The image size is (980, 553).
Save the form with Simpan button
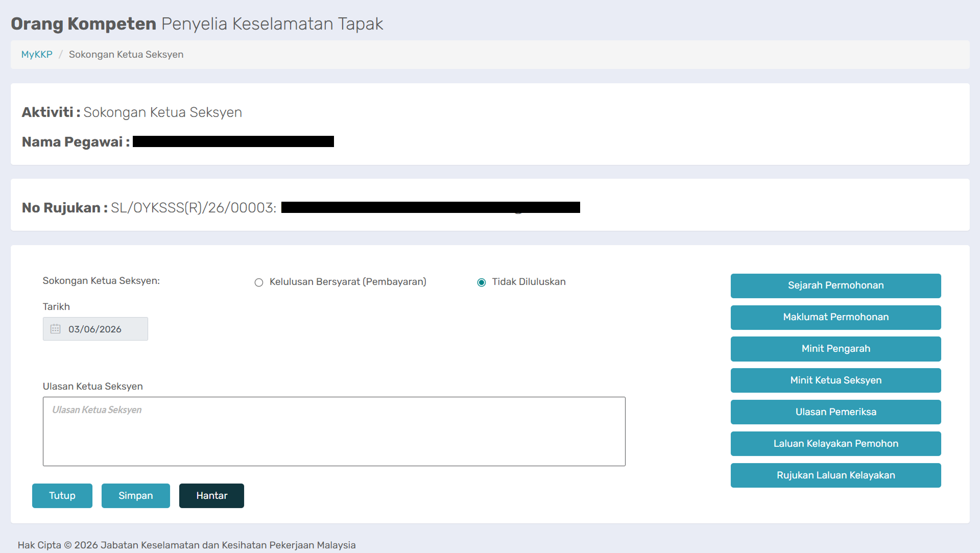(x=136, y=496)
